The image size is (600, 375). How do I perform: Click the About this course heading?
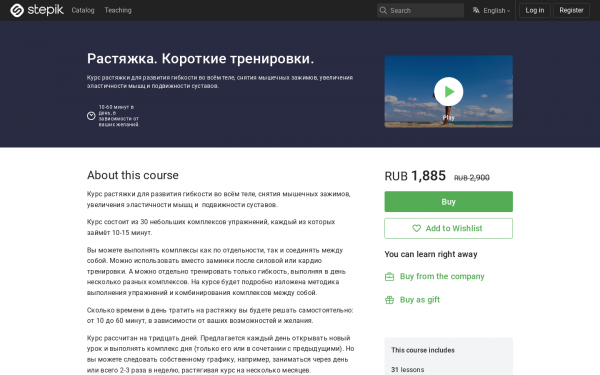click(133, 175)
